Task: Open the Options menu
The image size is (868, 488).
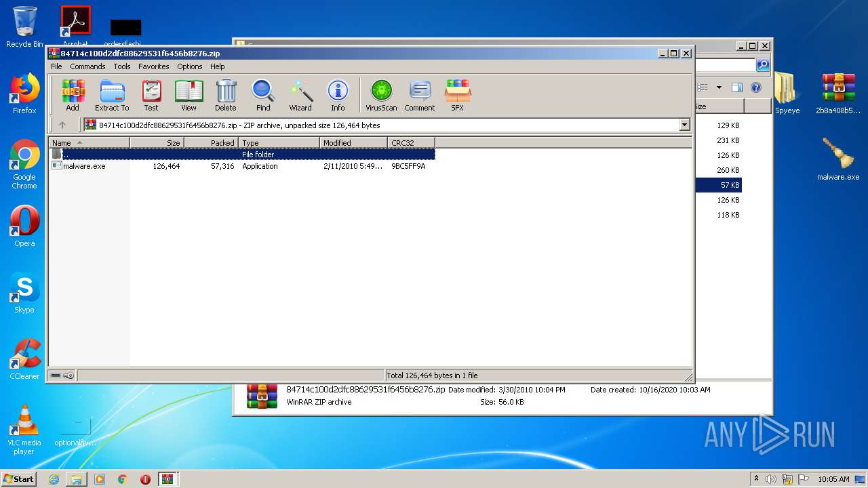Action: 190,66
